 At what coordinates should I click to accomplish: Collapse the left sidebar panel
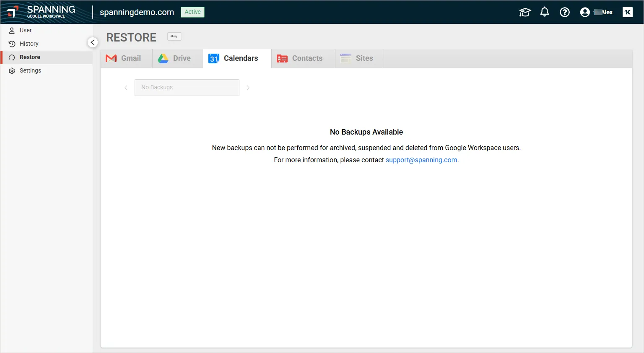(93, 42)
